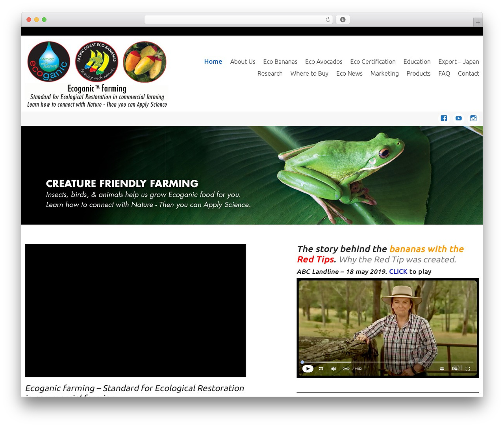Open video settings gear icon
Viewport: 504px width, 427px height.
click(442, 369)
